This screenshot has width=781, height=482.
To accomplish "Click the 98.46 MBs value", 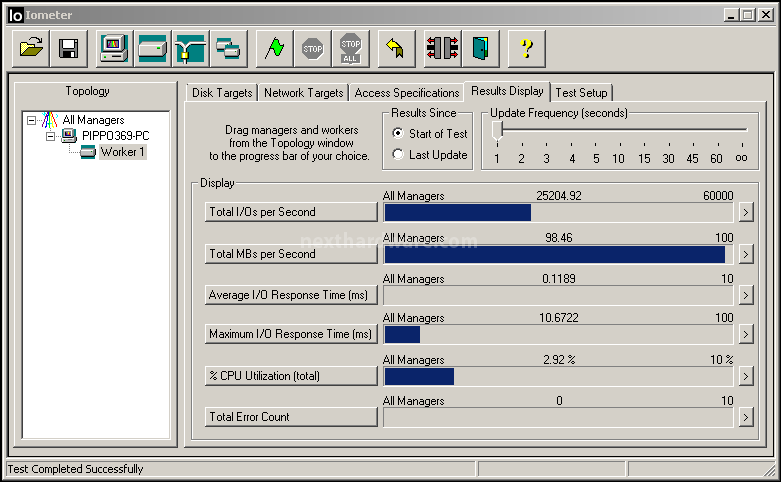I will 558,238.
